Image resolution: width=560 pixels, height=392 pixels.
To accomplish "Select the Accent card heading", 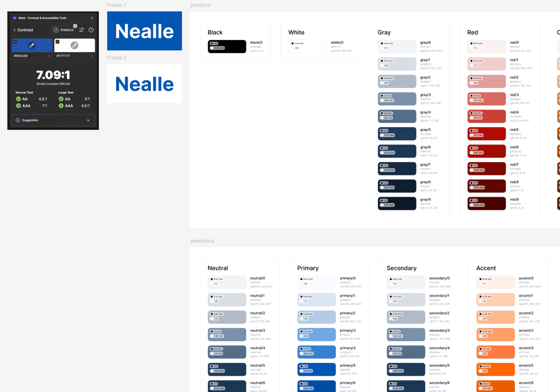I will pyautogui.click(x=486, y=268).
